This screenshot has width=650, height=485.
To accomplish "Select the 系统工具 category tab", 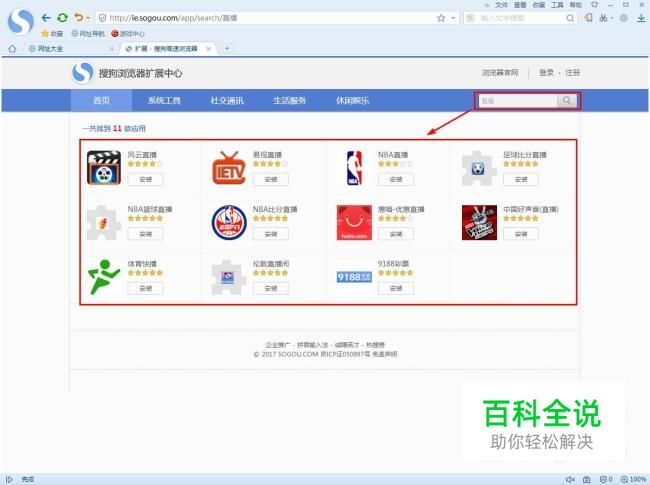I will pyautogui.click(x=164, y=100).
